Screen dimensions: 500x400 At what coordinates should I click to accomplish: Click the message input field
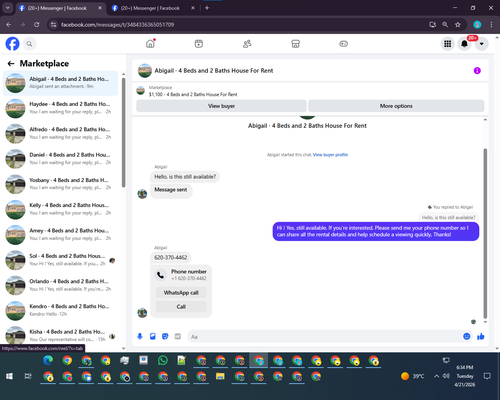[x=325, y=337]
